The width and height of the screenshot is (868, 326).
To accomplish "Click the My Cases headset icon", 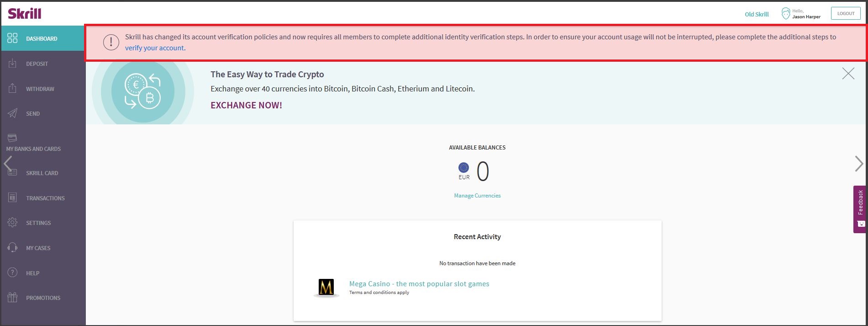I will 12,247.
